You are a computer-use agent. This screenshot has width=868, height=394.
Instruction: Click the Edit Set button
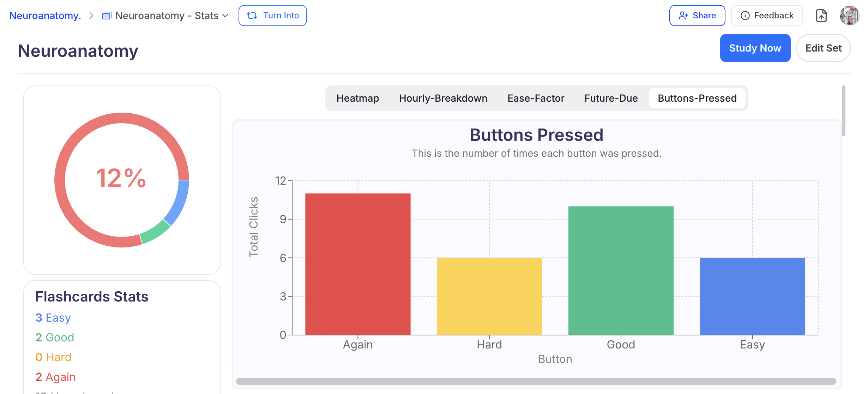pyautogui.click(x=823, y=48)
